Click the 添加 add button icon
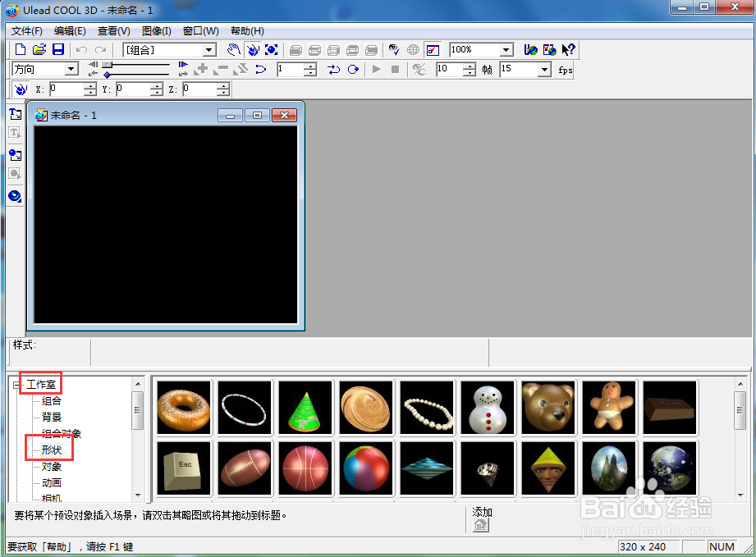Screen dimensions: 756x557 point(481,525)
